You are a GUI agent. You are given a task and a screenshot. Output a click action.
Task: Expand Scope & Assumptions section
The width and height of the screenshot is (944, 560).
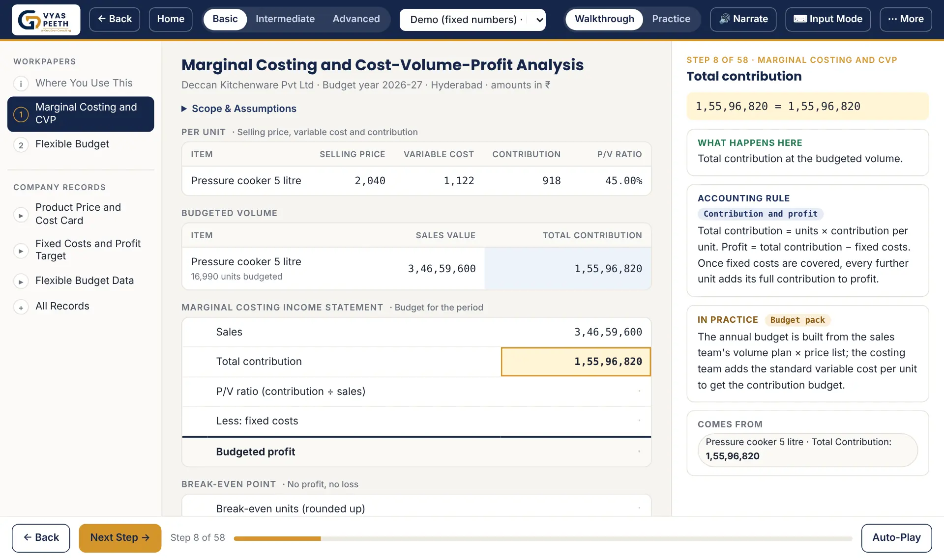[x=239, y=109]
